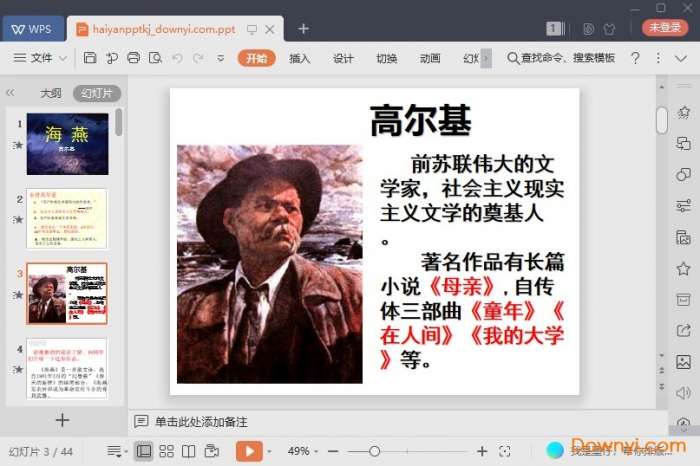The height and width of the screenshot is (466, 700).
Task: Click the main editing area vertical scrollbar
Action: coord(662,120)
